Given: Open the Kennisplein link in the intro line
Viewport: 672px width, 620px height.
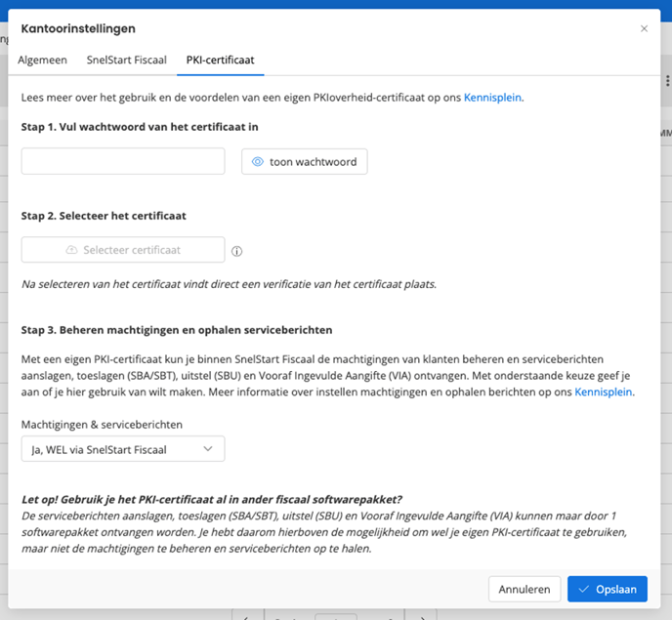Looking at the screenshot, I should (492, 98).
